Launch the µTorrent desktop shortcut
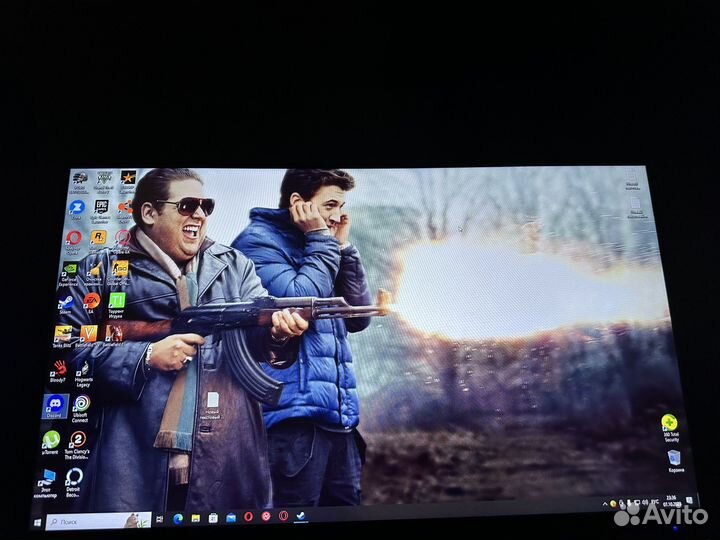Viewport: 720px width, 540px height. [51, 443]
